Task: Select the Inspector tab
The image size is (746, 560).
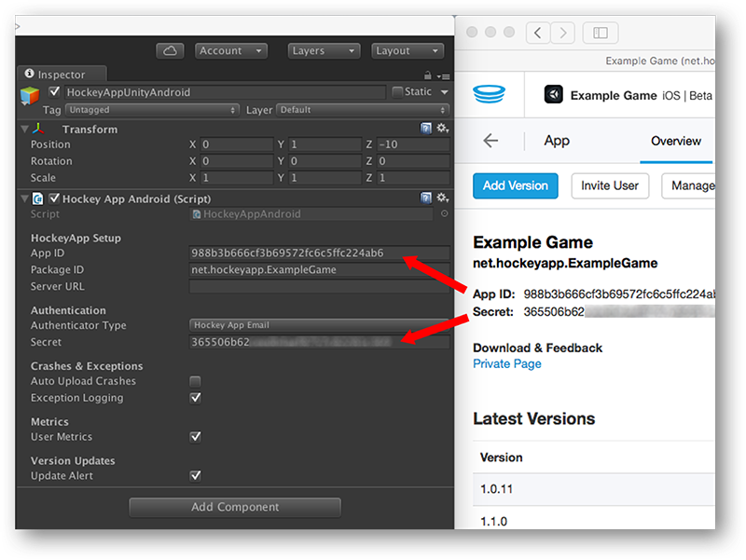Action: pos(62,75)
